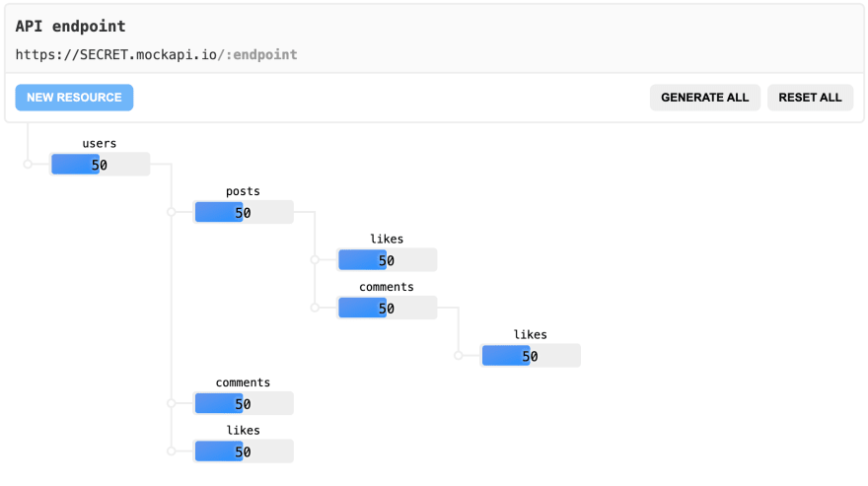Click the comments slider nested under posts
This screenshot has height=486, width=868.
coord(387,308)
